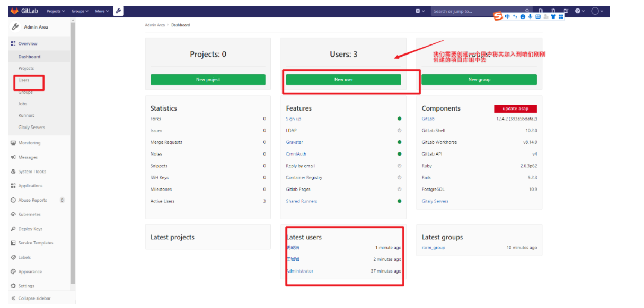Select Users in the sidebar
The image size is (644, 308).
tap(24, 80)
